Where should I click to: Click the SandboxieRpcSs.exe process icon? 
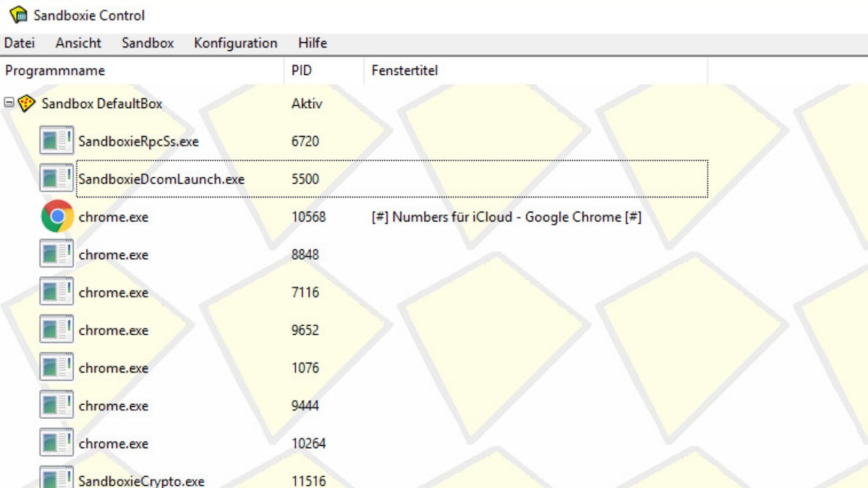coord(57,141)
